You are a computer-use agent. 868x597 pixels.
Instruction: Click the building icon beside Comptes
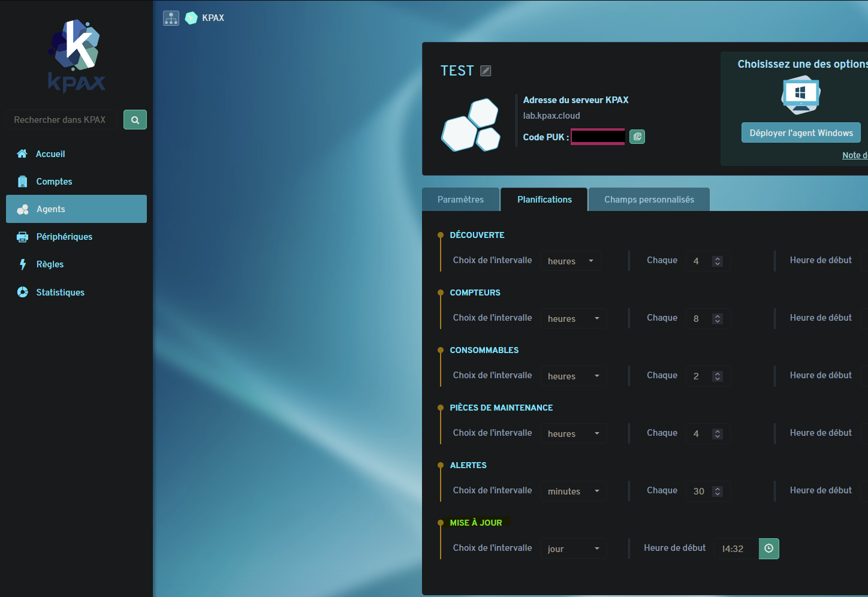pyautogui.click(x=23, y=182)
